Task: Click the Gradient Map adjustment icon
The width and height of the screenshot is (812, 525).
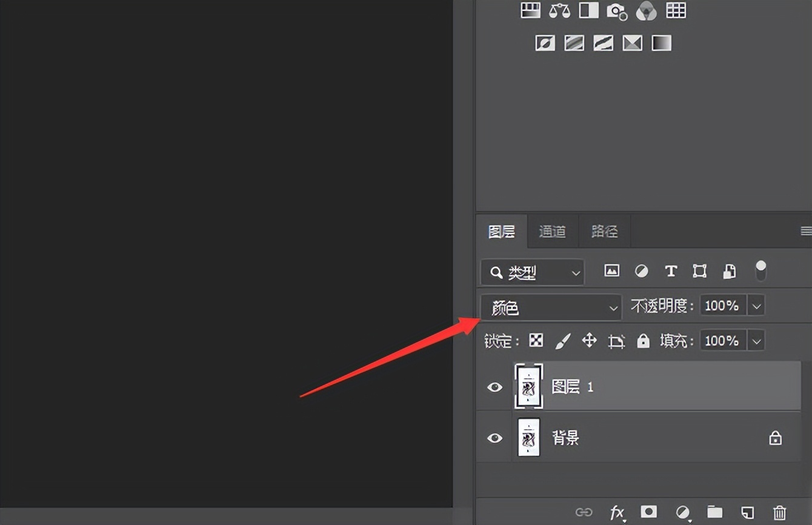Action: (x=661, y=43)
